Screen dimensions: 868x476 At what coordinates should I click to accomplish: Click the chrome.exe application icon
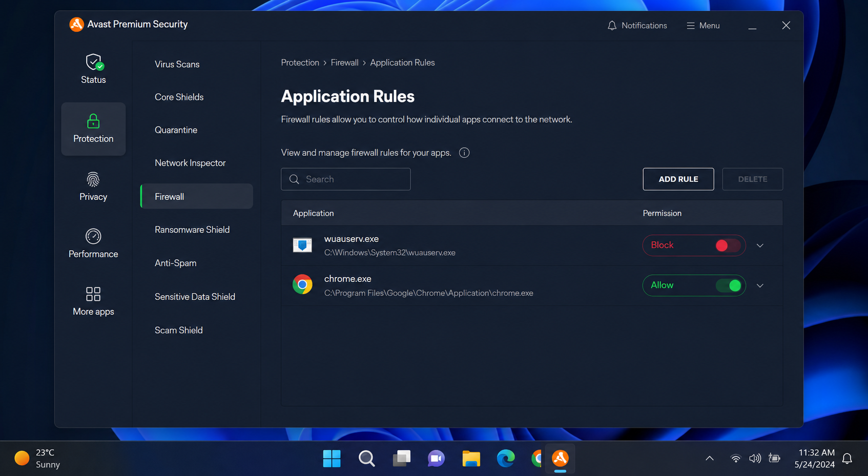(302, 284)
